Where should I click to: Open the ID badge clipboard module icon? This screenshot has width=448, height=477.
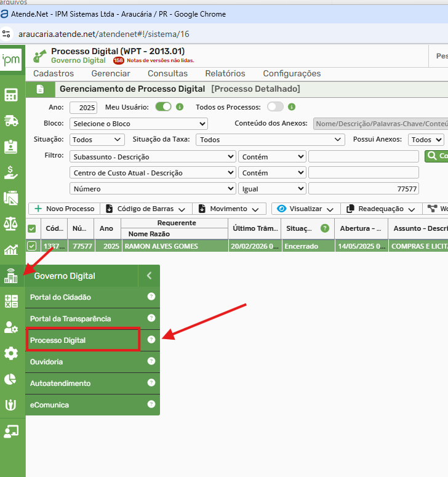11,146
